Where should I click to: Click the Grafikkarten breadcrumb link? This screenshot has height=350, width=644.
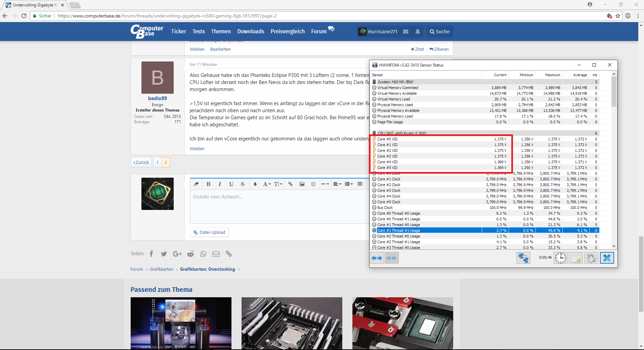tap(162, 269)
